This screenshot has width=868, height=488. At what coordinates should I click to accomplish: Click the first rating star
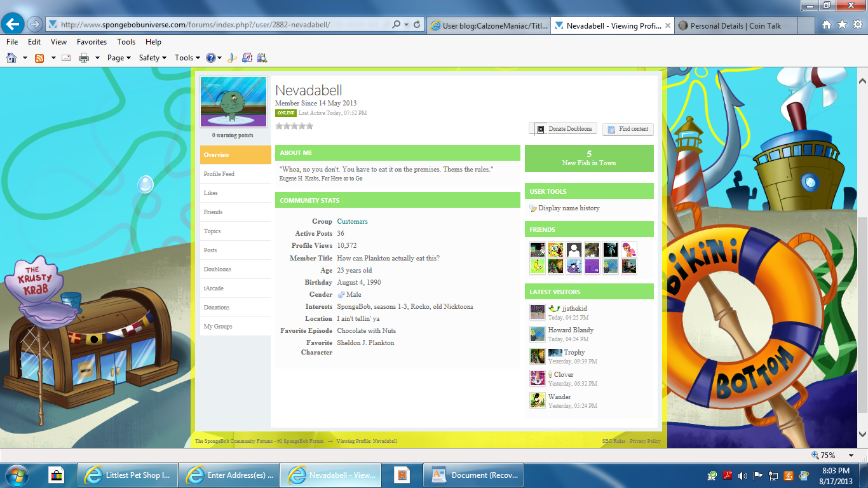279,126
